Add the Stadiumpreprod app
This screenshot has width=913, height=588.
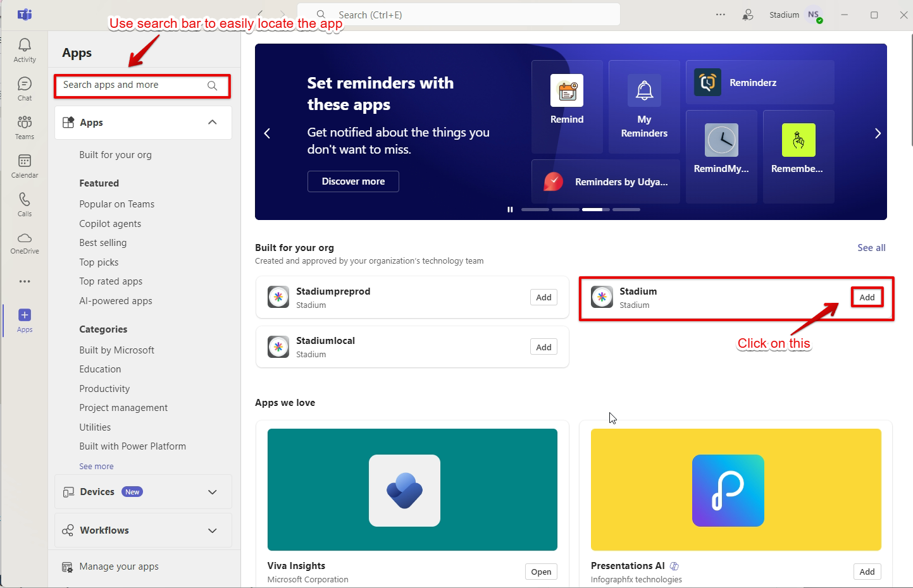(x=543, y=297)
